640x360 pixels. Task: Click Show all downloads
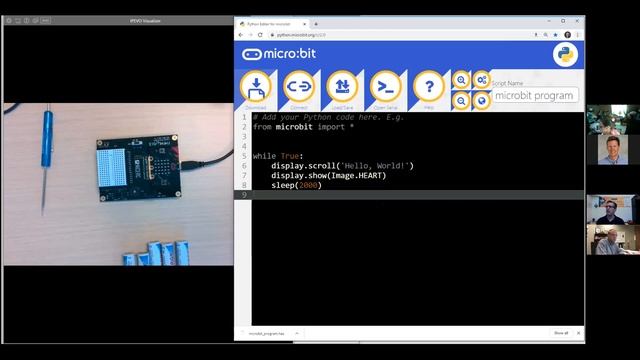point(561,333)
